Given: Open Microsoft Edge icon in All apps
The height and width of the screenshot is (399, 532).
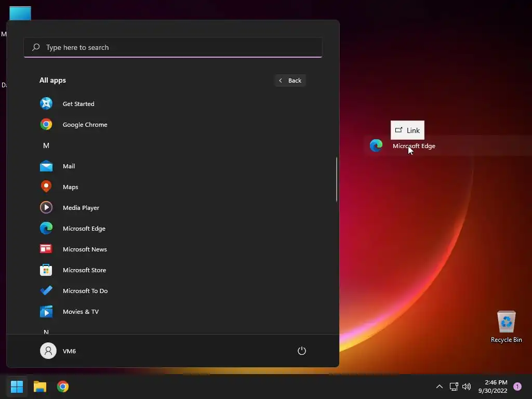Looking at the screenshot, I should point(46,229).
